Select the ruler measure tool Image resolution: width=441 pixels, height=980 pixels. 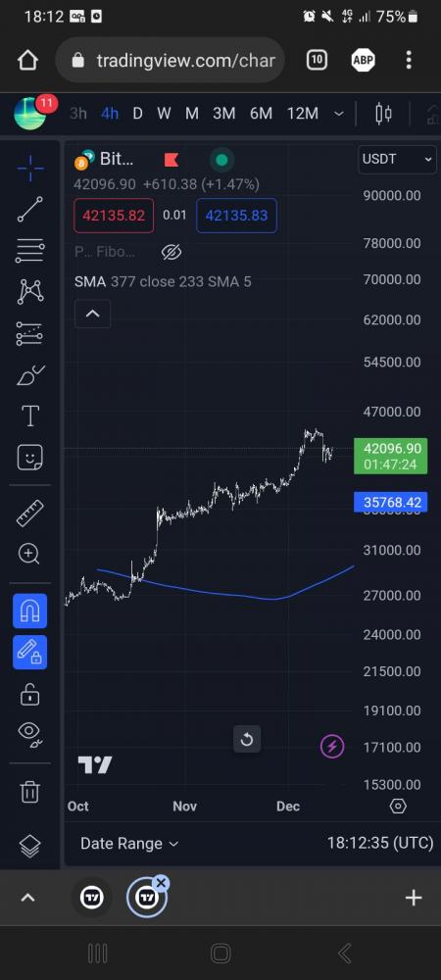point(30,514)
